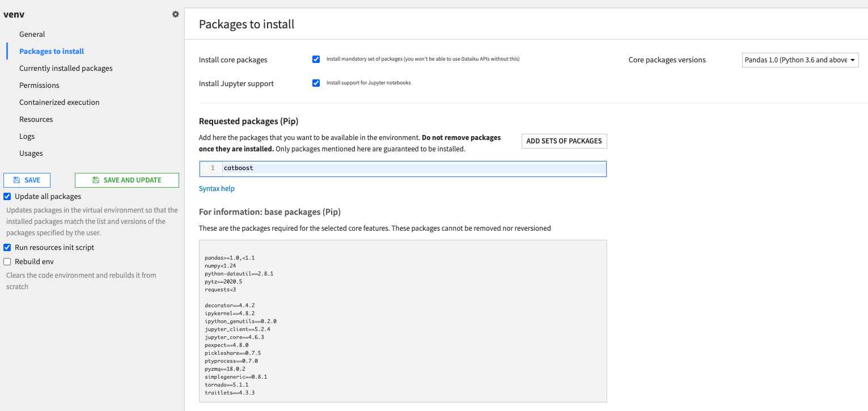Click the icon on SAVE AND UPDATE button
The width and height of the screenshot is (868, 411).
(95, 180)
